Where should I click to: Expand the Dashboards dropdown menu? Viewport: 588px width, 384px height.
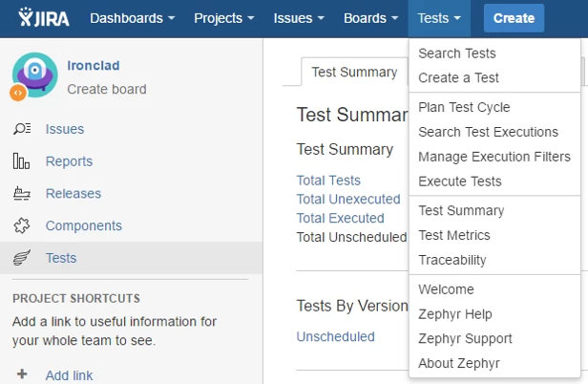click(x=133, y=18)
